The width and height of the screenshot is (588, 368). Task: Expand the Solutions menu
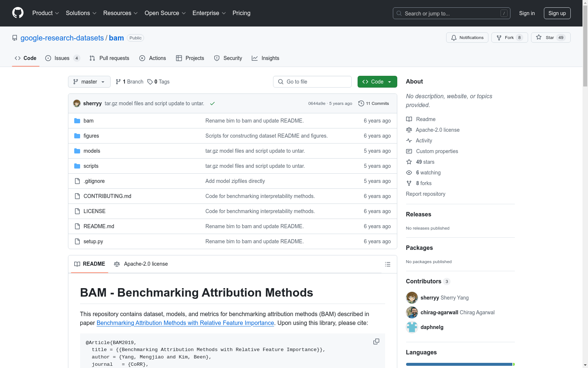click(x=81, y=13)
